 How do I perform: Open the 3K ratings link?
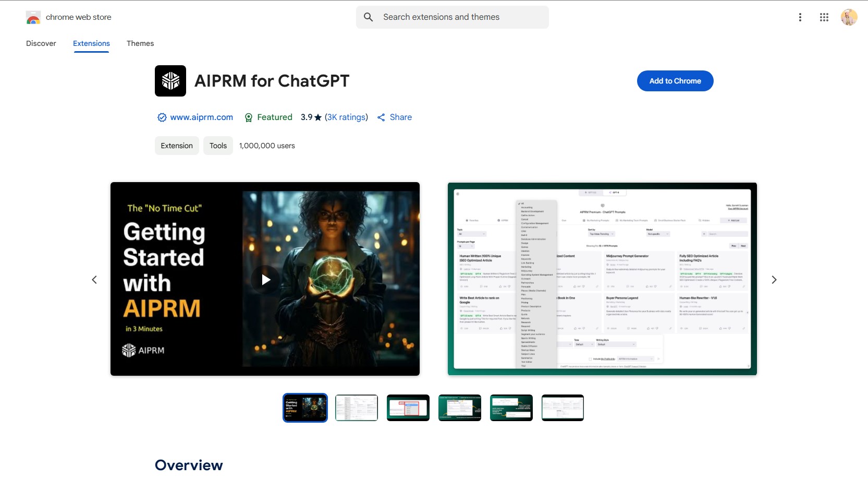[346, 117]
